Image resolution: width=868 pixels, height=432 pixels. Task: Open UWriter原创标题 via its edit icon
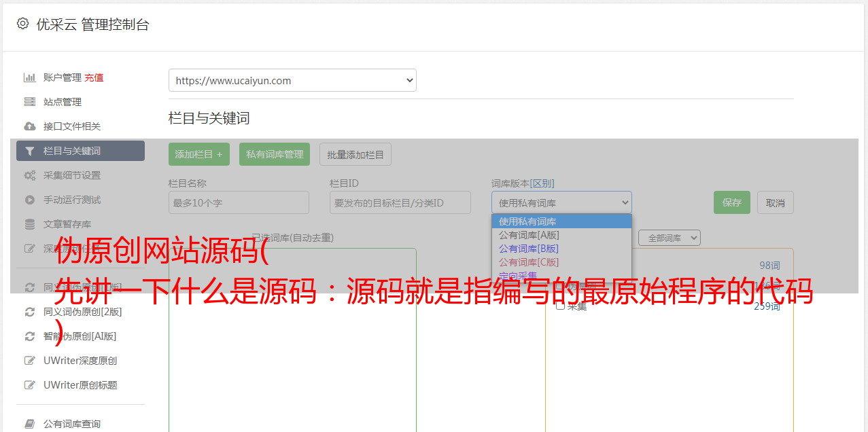click(30, 385)
